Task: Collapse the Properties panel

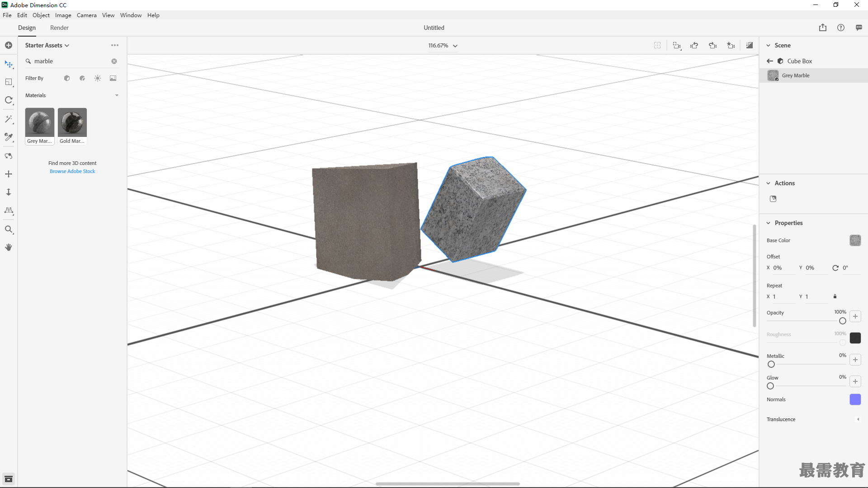Action: pyautogui.click(x=768, y=223)
